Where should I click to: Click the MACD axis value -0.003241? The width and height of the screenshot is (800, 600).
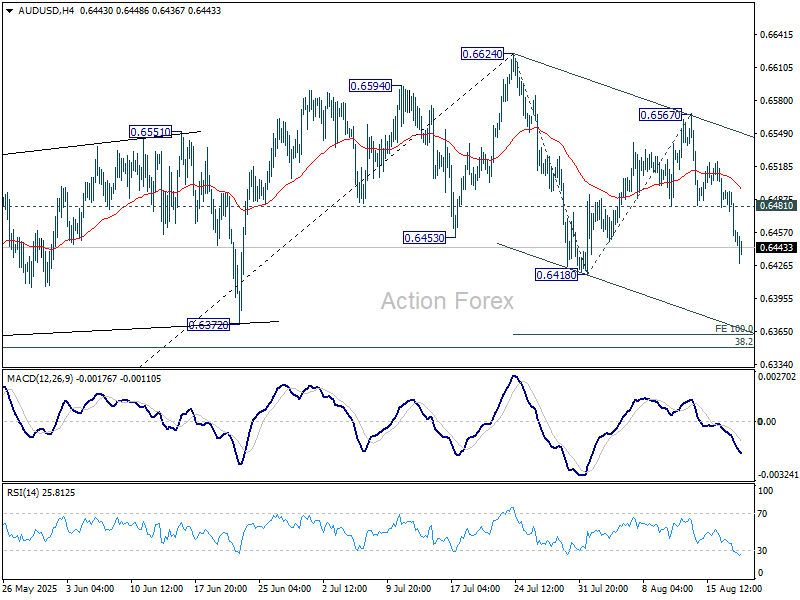(778, 474)
